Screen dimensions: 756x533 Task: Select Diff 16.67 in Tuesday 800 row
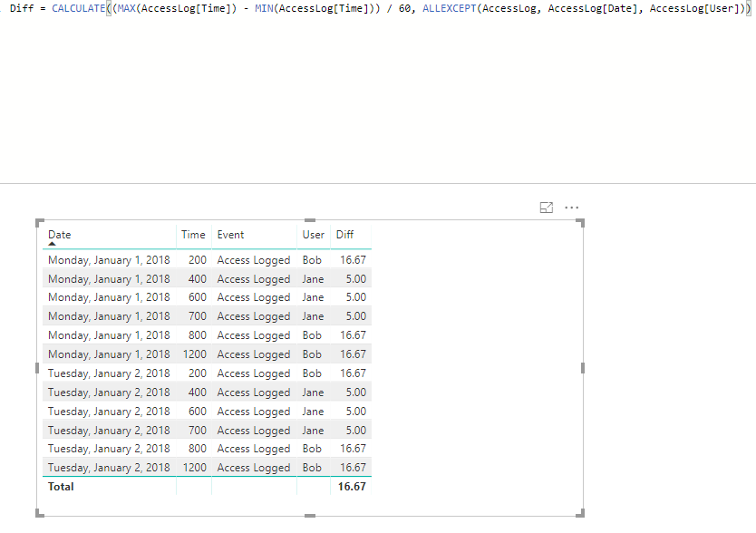(x=353, y=449)
